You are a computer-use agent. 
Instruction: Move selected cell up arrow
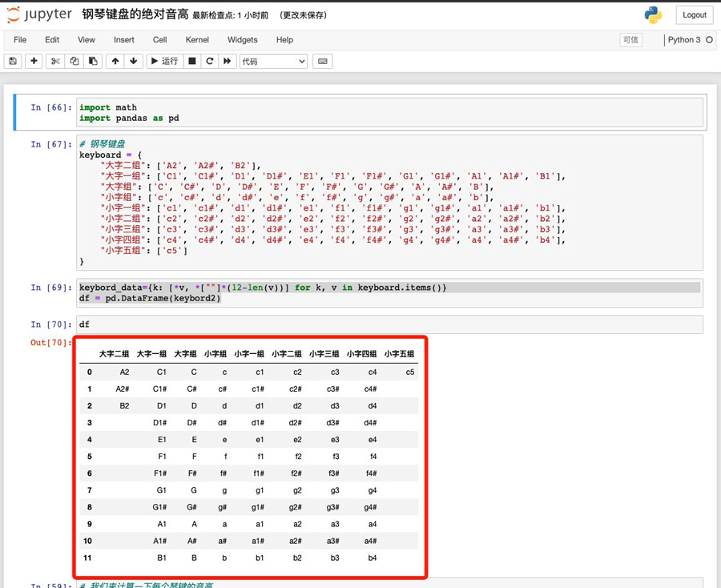point(115,61)
